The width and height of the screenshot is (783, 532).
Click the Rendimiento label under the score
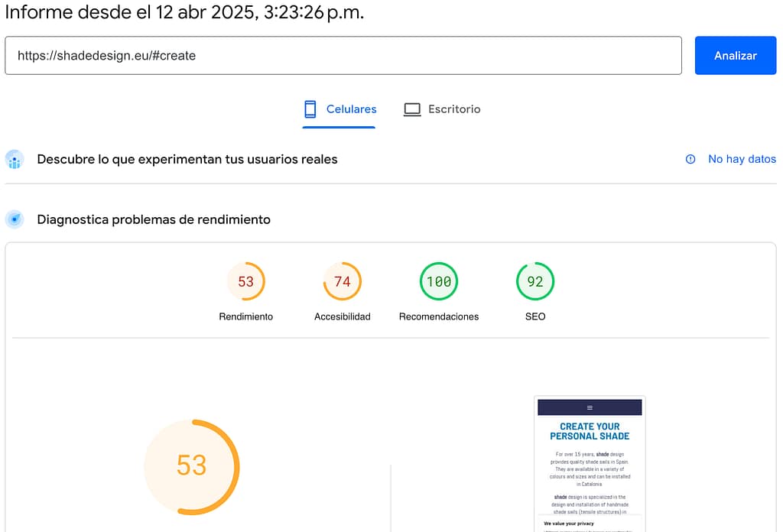pyautogui.click(x=245, y=316)
